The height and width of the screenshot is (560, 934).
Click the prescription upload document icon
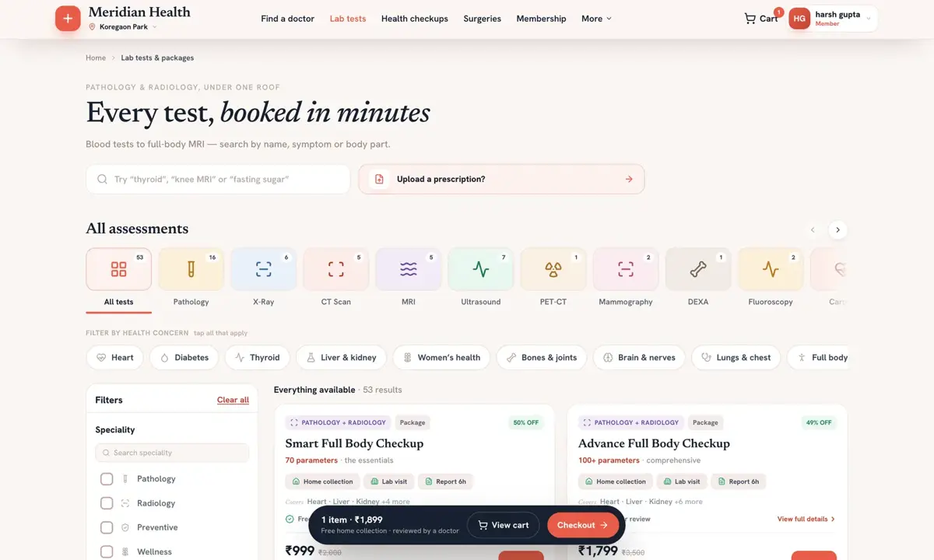click(x=379, y=179)
